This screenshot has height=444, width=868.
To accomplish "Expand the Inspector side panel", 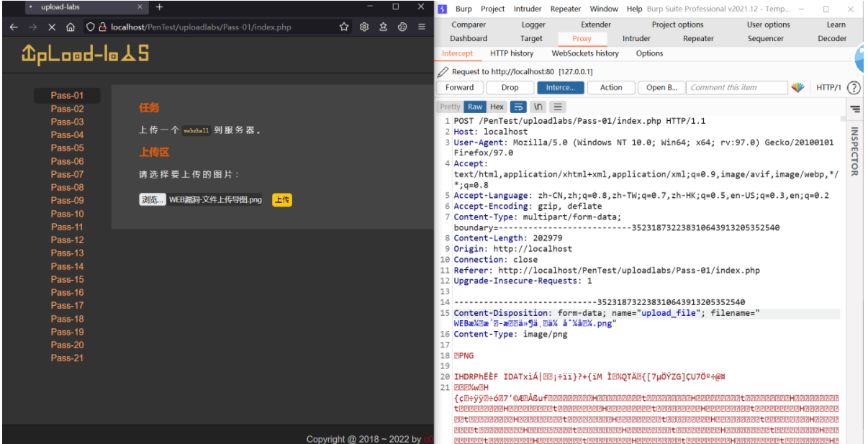I will tap(854, 151).
